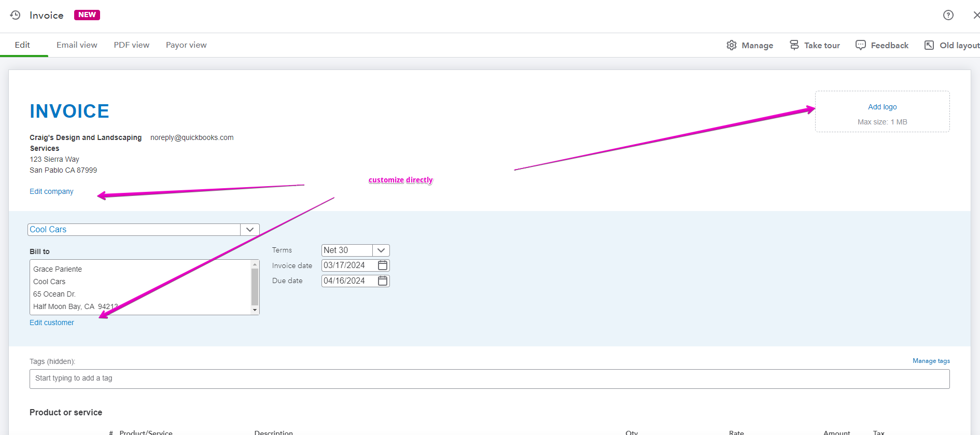
Task: Click the 123 Sierra Way address line
Action: (x=54, y=159)
